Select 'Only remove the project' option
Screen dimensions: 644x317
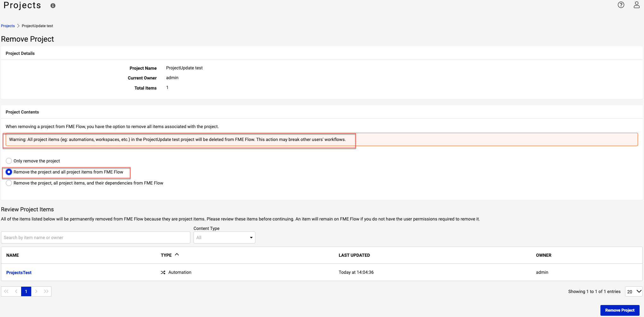pos(9,161)
